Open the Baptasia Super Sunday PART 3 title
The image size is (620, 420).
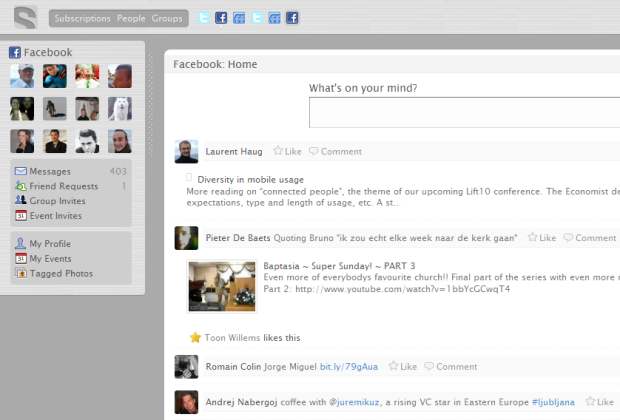point(339,266)
